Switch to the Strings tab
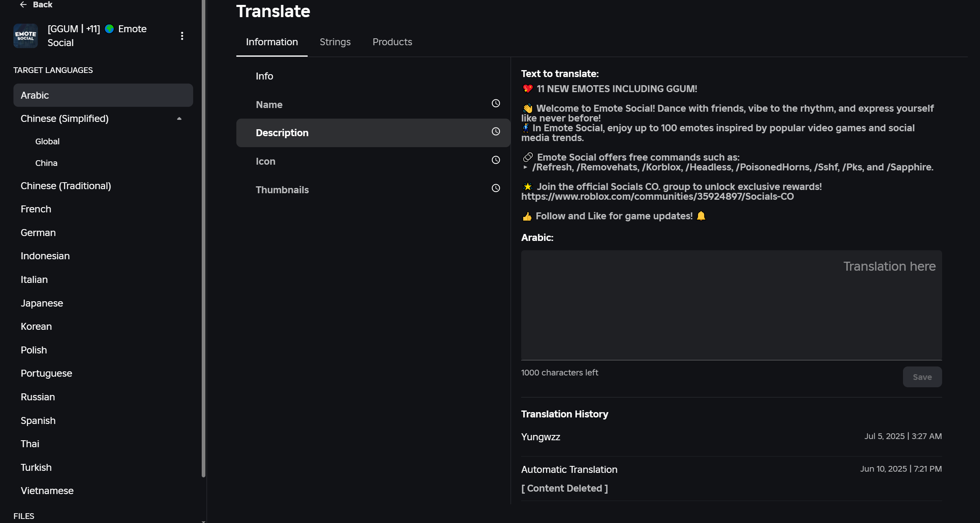This screenshot has width=980, height=523. point(335,42)
